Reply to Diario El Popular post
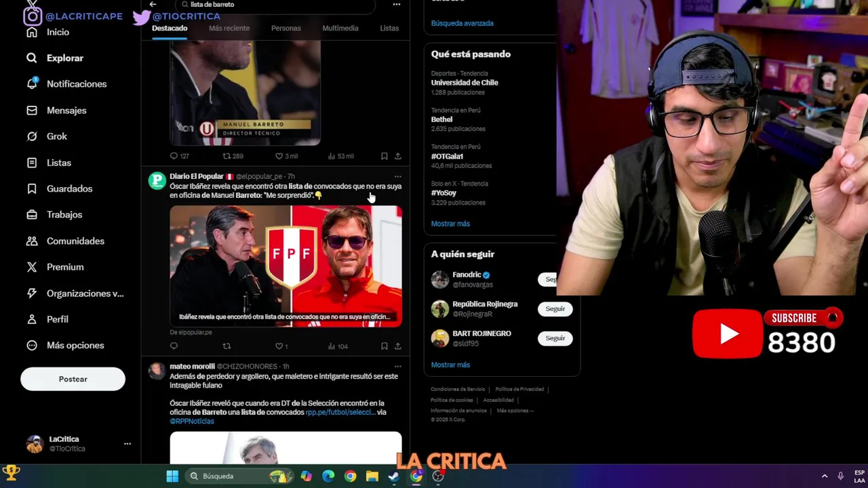 pos(174,346)
